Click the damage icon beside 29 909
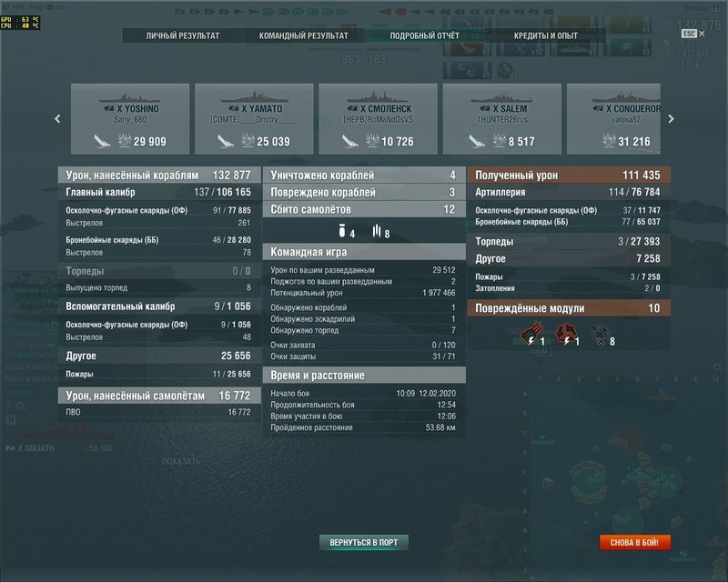Image resolution: width=728 pixels, height=582 pixels. click(124, 140)
